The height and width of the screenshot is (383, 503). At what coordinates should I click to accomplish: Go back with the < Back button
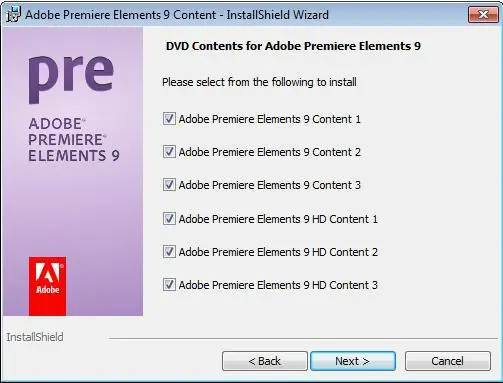[265, 361]
